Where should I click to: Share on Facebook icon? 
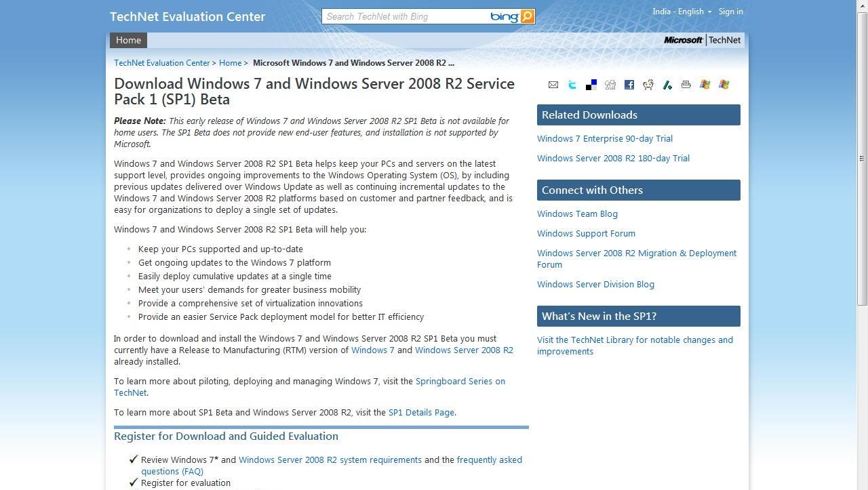(629, 85)
